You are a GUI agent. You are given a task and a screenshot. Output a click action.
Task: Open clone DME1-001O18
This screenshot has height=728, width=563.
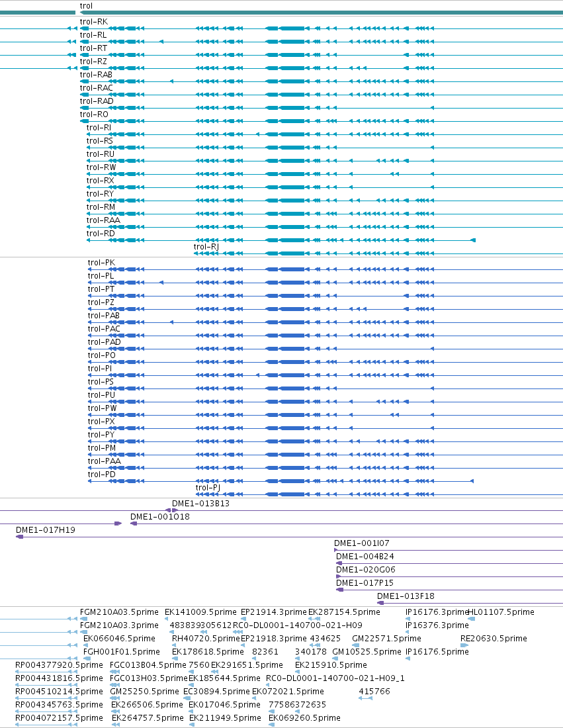(x=160, y=516)
